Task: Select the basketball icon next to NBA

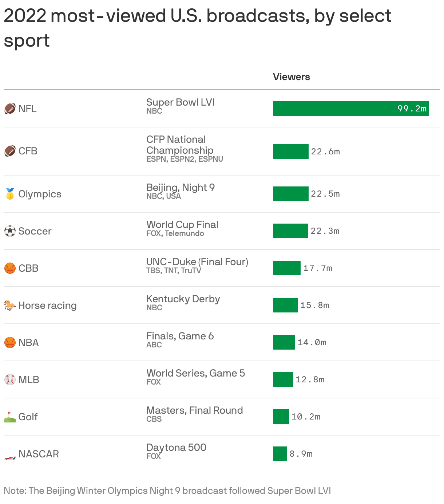Action: coord(10,342)
